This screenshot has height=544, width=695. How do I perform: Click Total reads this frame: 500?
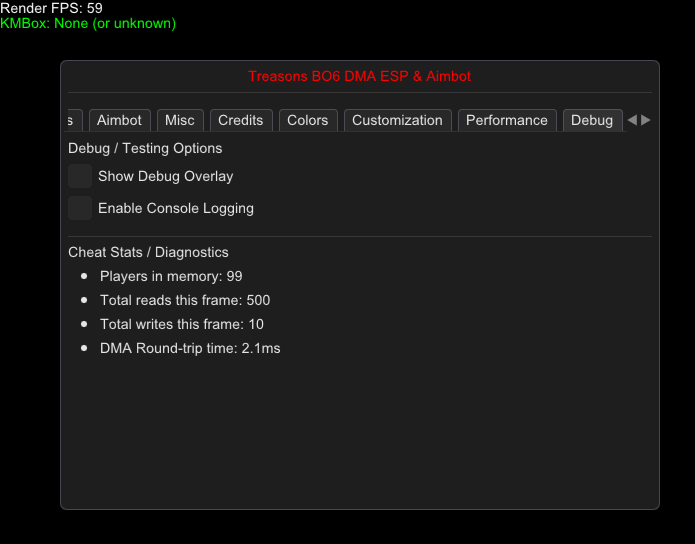[x=185, y=300]
